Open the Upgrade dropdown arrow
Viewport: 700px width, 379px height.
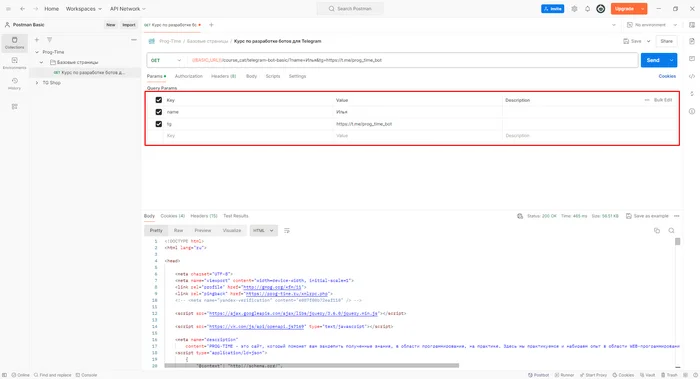point(642,8)
